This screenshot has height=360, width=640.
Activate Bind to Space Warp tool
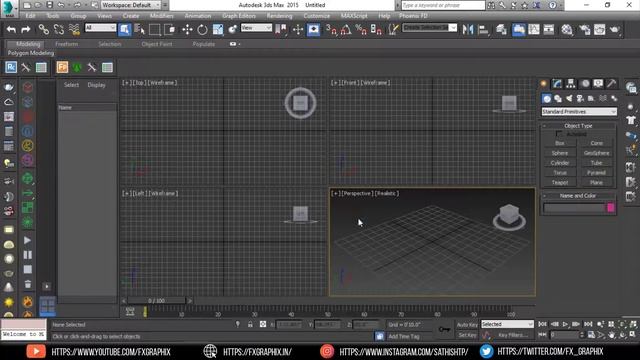pyautogui.click(x=74, y=29)
